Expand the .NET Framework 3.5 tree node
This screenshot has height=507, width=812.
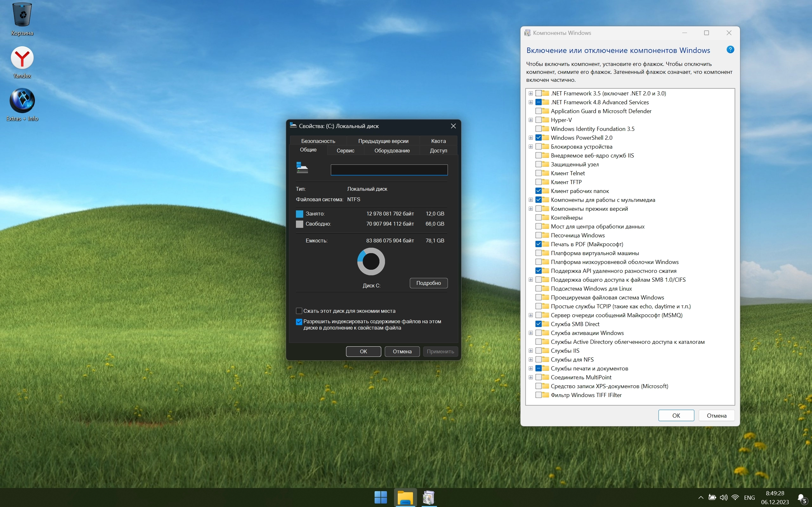(x=531, y=93)
